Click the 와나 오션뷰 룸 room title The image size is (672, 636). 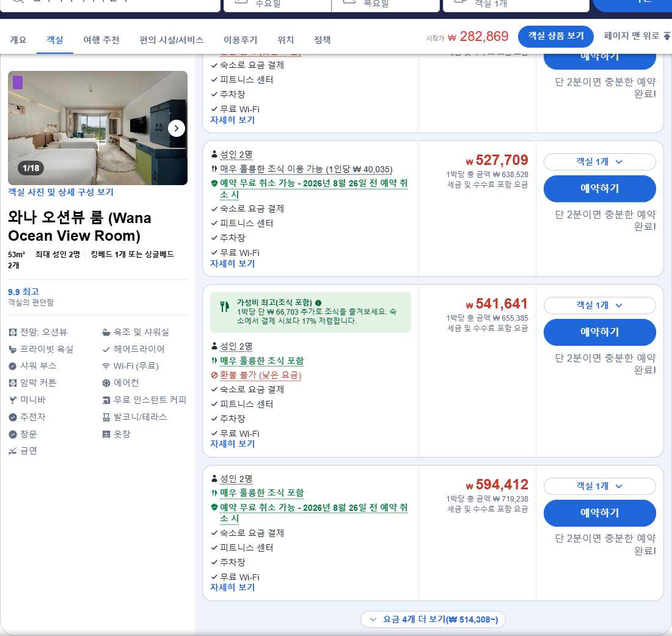[x=79, y=227]
